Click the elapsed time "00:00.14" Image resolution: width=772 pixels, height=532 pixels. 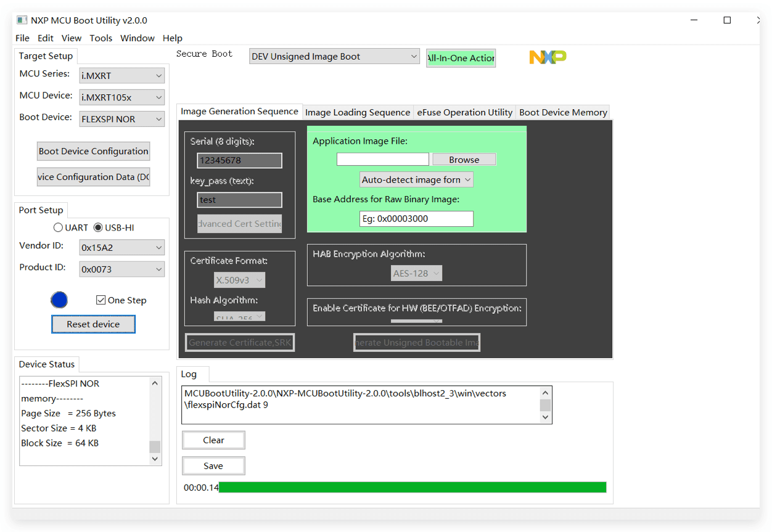pyautogui.click(x=201, y=488)
